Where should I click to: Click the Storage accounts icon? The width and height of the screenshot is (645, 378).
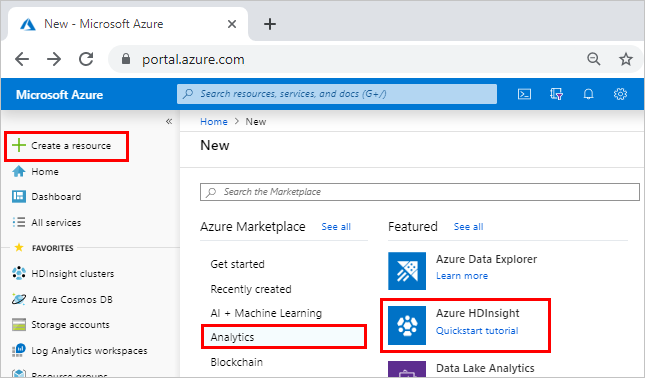(19, 325)
